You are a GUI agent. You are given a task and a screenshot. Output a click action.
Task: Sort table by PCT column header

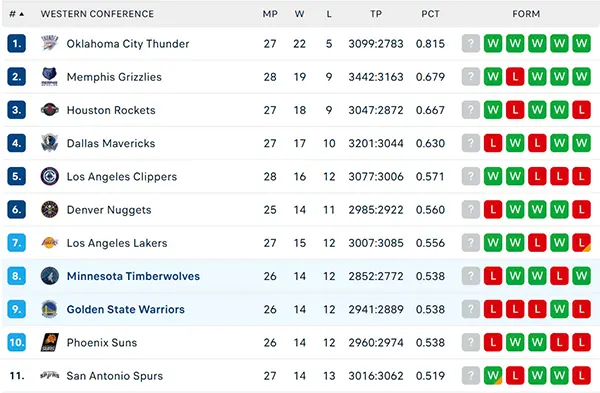[x=430, y=14]
